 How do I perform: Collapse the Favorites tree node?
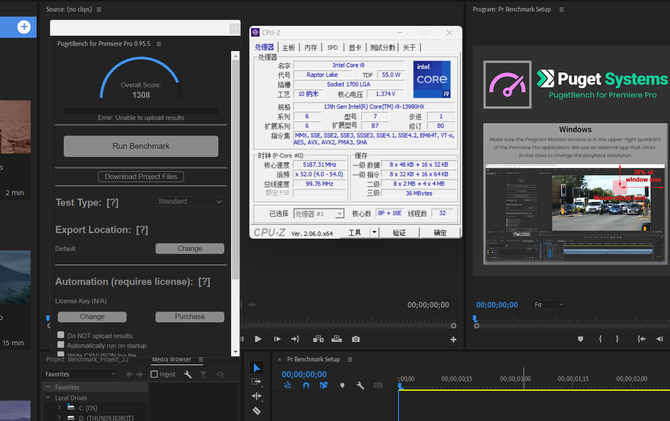click(48, 387)
